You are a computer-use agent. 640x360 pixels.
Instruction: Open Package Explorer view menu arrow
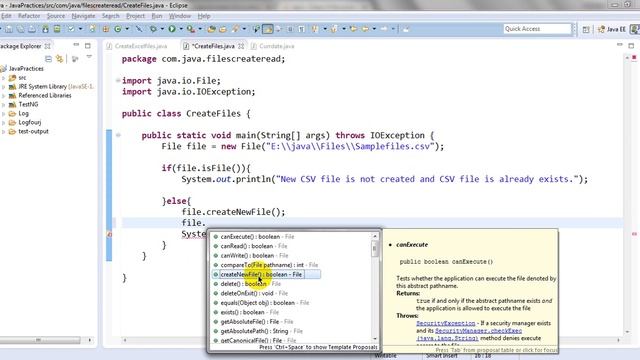point(89,58)
